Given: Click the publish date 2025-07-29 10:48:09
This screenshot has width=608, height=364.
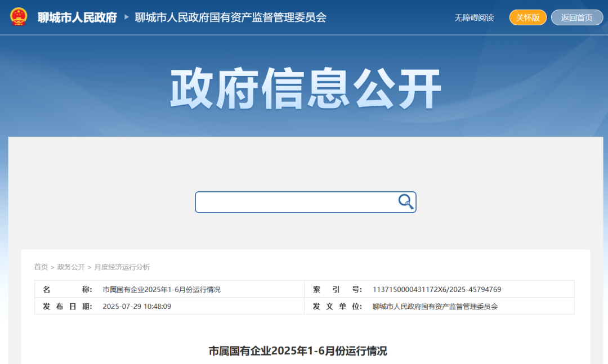Looking at the screenshot, I should 137,307.
